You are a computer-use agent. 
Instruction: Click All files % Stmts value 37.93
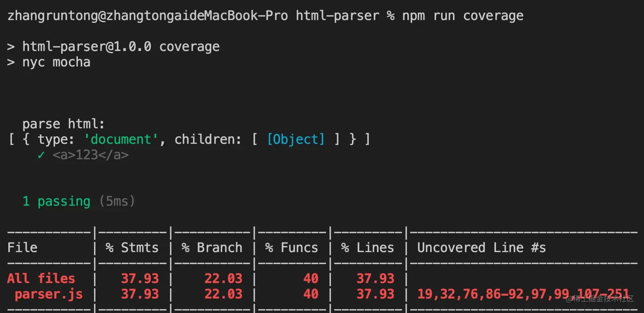[140, 279]
